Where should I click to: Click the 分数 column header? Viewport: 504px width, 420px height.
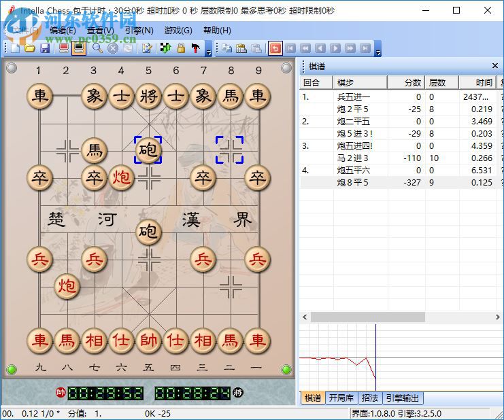click(x=406, y=82)
